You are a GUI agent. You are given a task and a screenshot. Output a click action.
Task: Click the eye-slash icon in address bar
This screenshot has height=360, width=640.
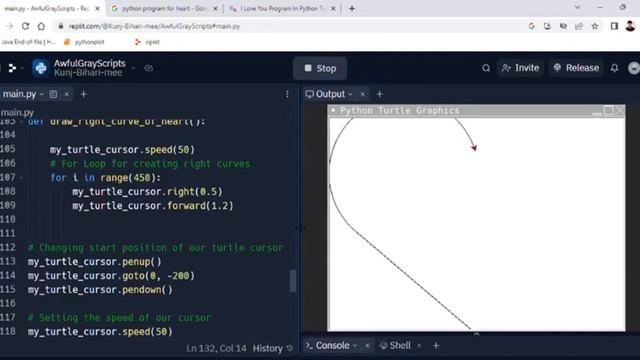coord(563,26)
